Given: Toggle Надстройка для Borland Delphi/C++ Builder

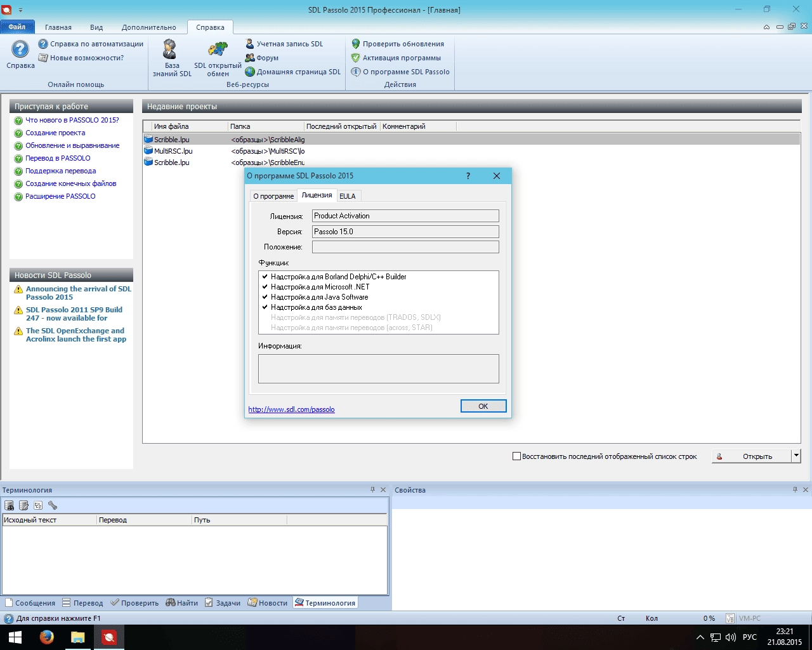Looking at the screenshot, I should (x=265, y=277).
